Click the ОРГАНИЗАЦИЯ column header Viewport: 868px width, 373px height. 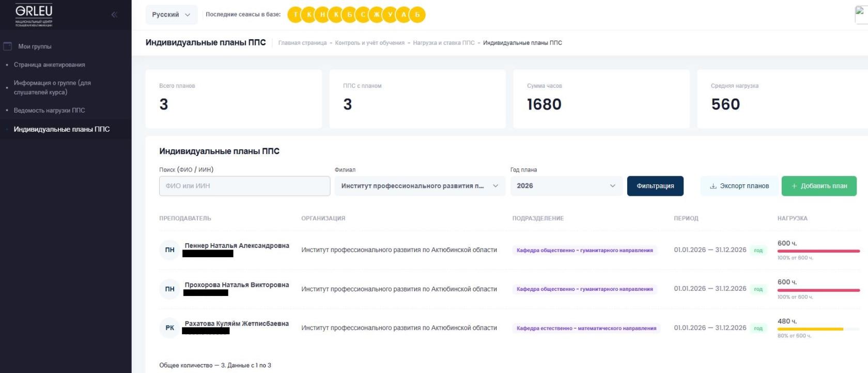[x=323, y=219]
